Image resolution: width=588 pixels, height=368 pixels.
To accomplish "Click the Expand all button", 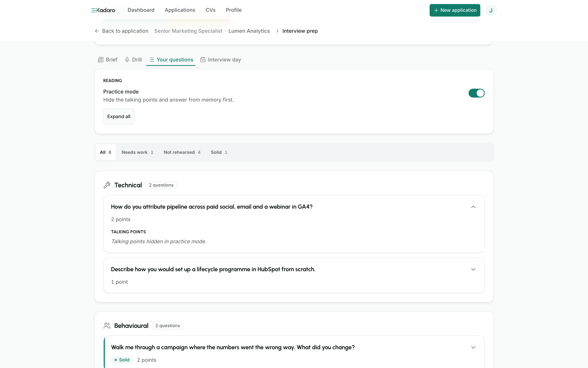I will pyautogui.click(x=119, y=117).
